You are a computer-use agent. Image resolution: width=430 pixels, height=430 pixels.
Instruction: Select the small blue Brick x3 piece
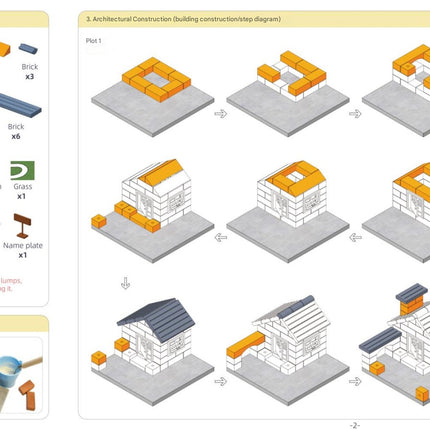28,49
